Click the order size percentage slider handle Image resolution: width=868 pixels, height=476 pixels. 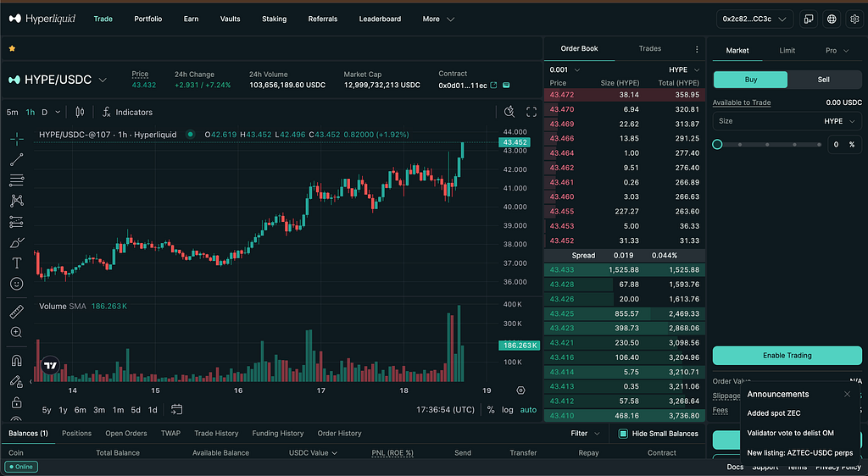717,144
